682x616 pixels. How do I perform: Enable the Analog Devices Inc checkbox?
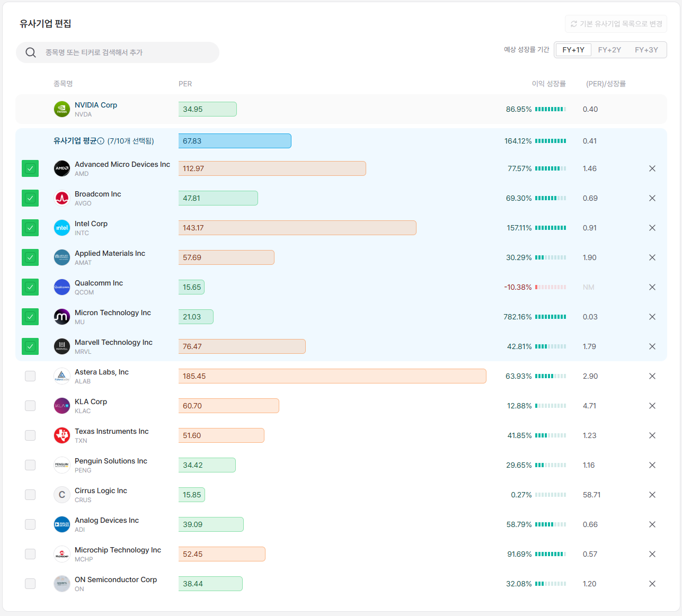point(30,524)
